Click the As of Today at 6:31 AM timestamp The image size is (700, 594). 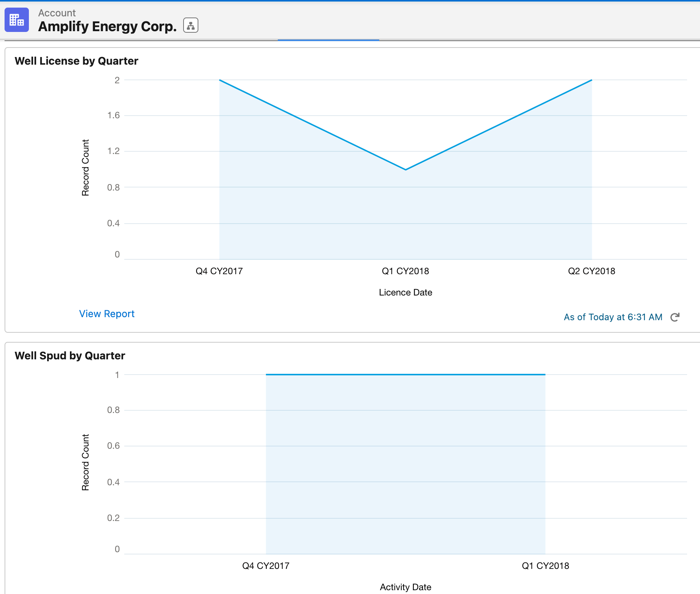point(613,317)
